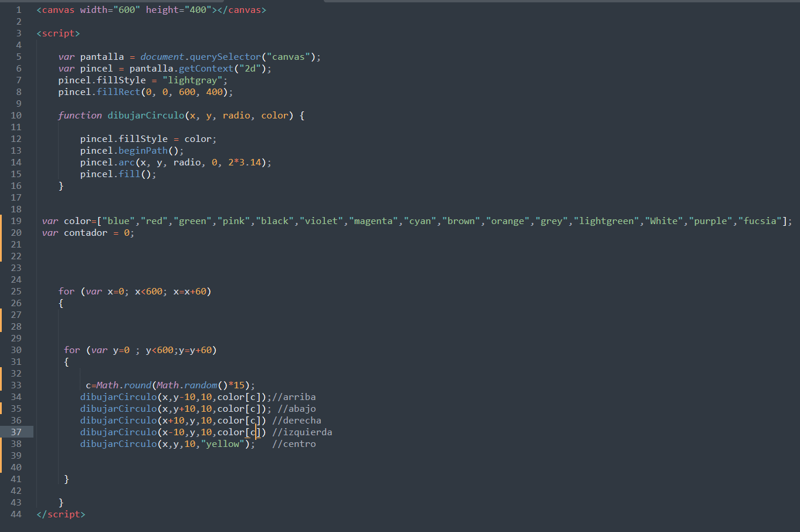Click gutter line number 44
Screen dimensions: 800x532
click(x=16, y=514)
